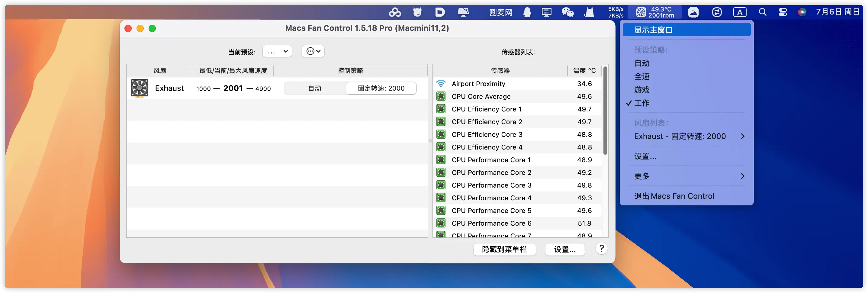Click the sensor list vertical scrollbar

click(605, 111)
